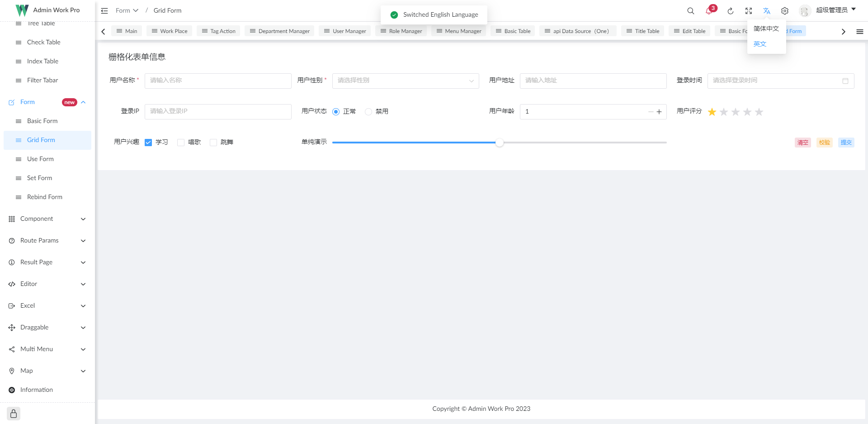Click the 提交 submit button
This screenshot has height=424, width=868.
click(846, 142)
